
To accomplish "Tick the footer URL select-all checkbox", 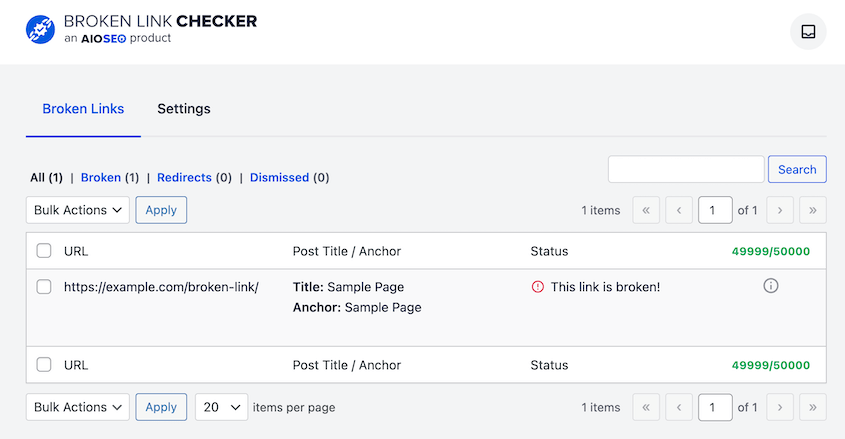I will (x=44, y=365).
